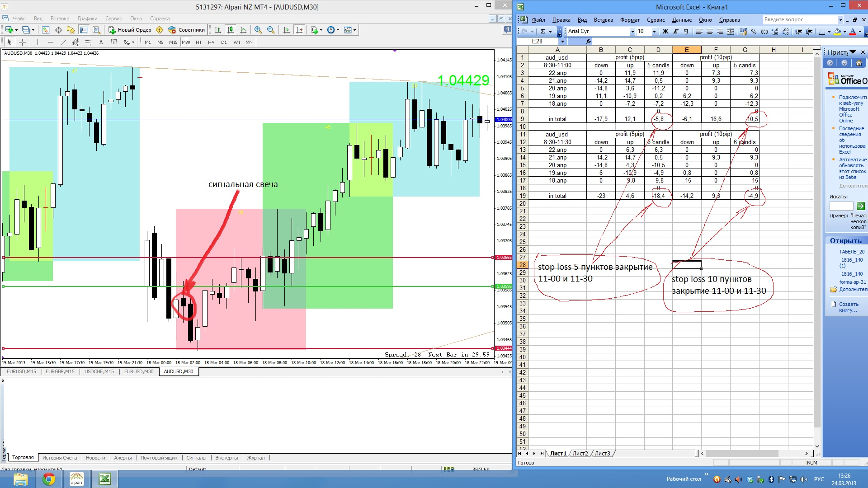Center align text in Excel

click(709, 32)
